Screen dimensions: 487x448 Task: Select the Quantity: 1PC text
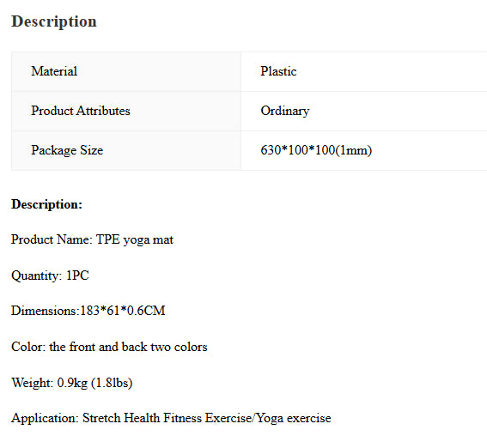click(50, 275)
